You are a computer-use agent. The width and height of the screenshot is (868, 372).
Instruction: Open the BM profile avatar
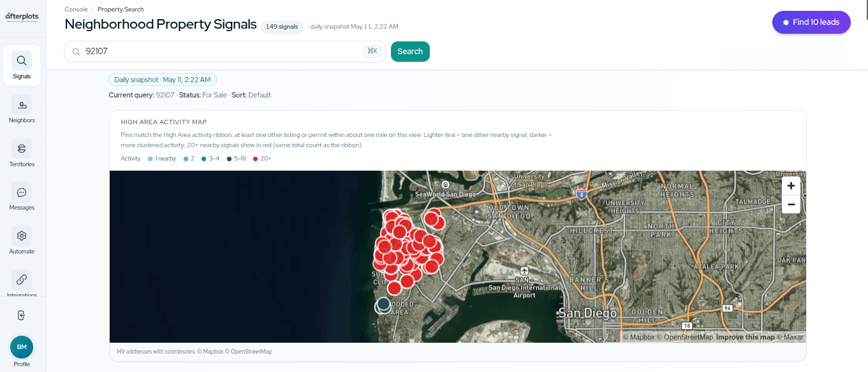(x=22, y=347)
